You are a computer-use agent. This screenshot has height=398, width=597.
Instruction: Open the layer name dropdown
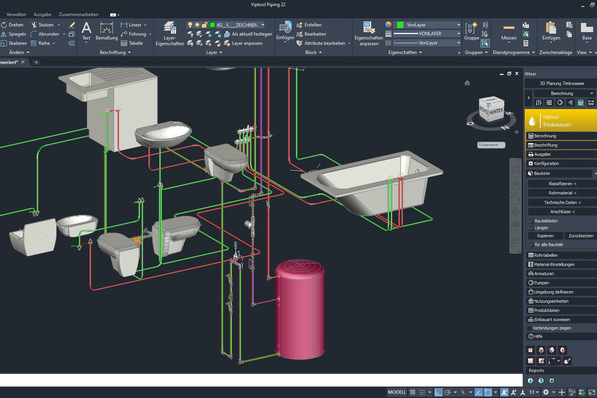click(x=263, y=25)
